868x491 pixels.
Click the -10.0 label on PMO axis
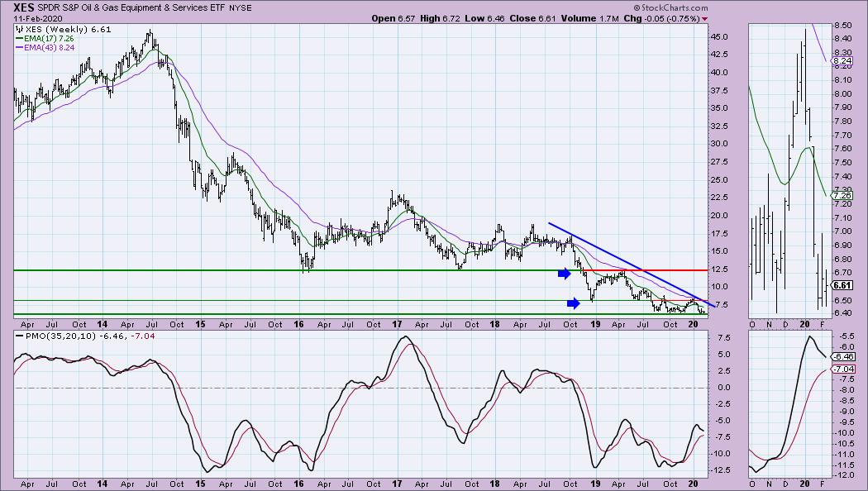(720, 453)
